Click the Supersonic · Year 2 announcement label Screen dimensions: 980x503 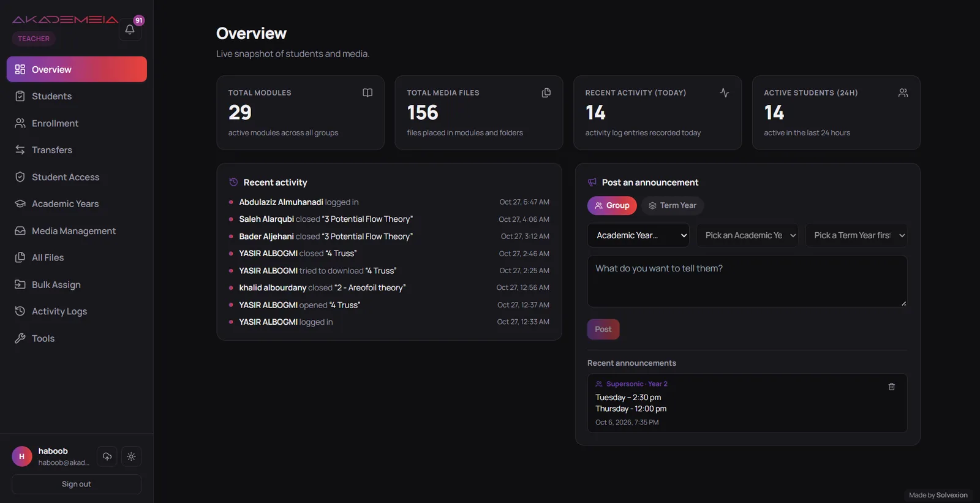pyautogui.click(x=637, y=384)
